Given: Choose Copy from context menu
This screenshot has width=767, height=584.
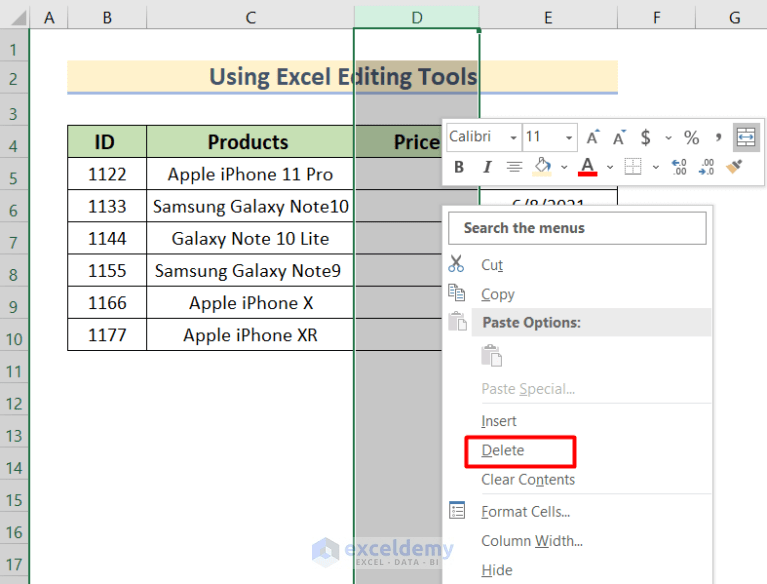Looking at the screenshot, I should coord(497,294).
